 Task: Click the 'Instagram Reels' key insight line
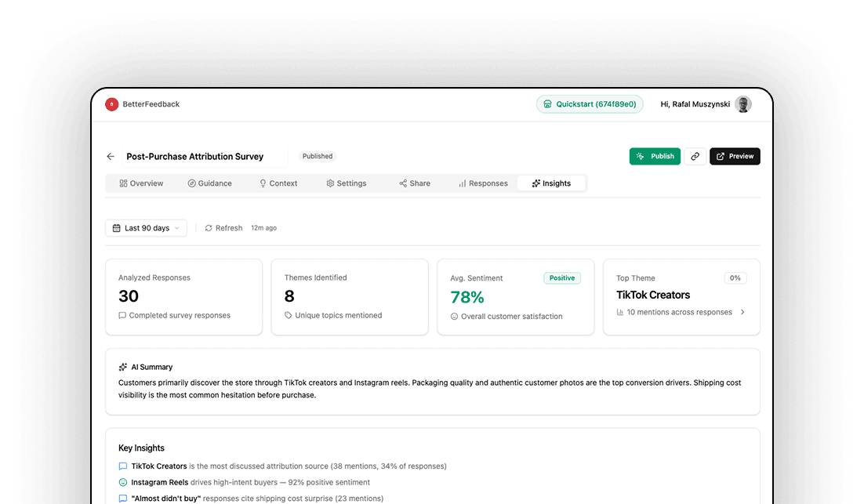[250, 483]
